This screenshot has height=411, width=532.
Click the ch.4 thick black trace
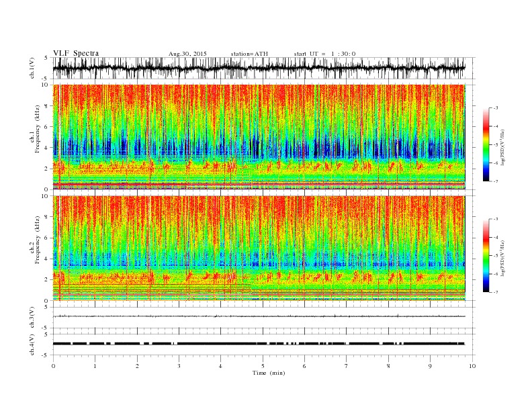[x=259, y=344]
